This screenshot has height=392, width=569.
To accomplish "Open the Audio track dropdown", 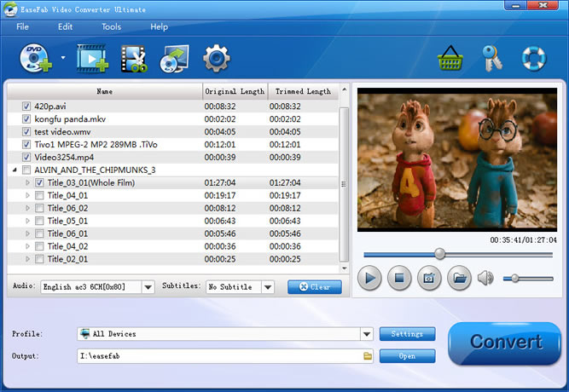I will (x=148, y=287).
